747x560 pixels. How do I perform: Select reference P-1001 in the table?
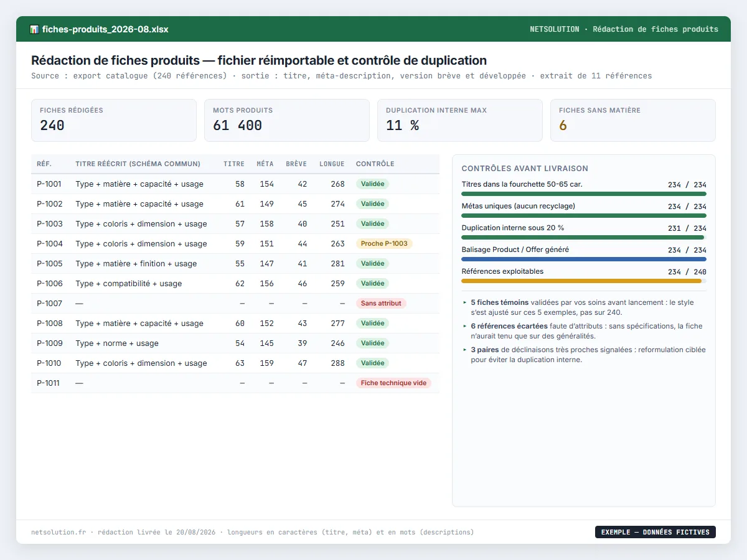(50, 184)
